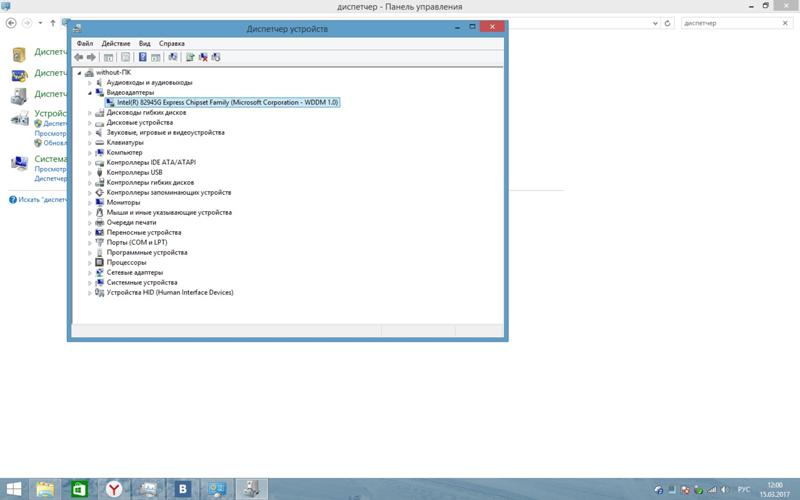Click the Процессоры chip icon
800x500 pixels.
click(x=99, y=262)
